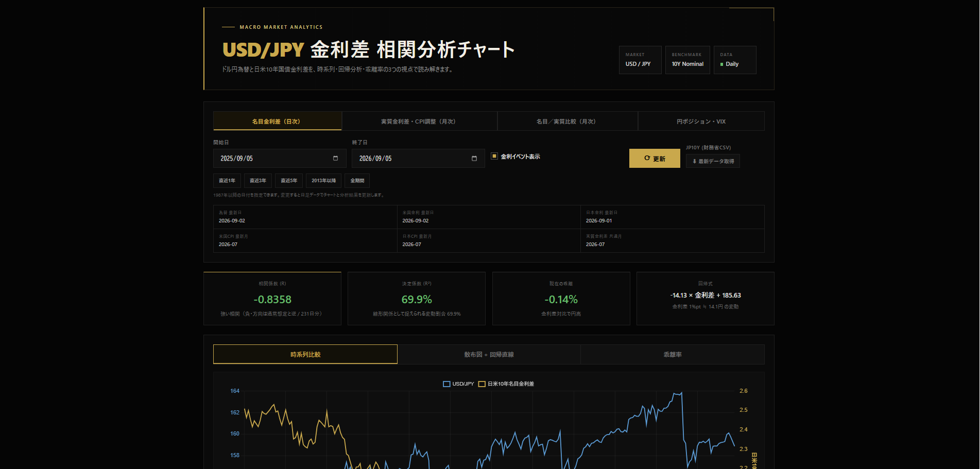Click the 更新 refresh button
Image resolution: width=980 pixels, height=469 pixels.
coord(655,159)
